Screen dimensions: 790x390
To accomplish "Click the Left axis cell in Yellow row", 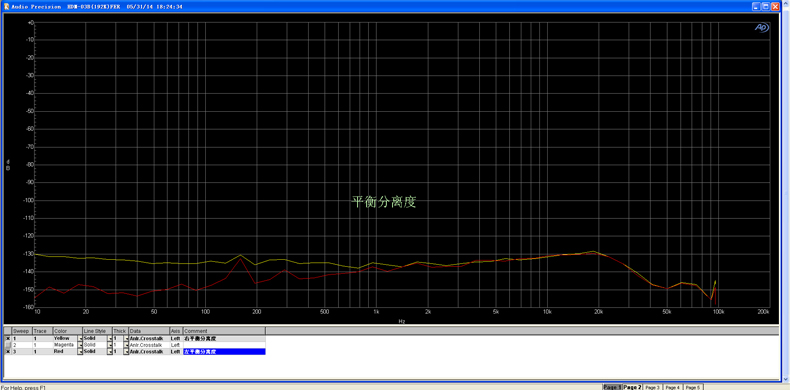I will (176, 338).
